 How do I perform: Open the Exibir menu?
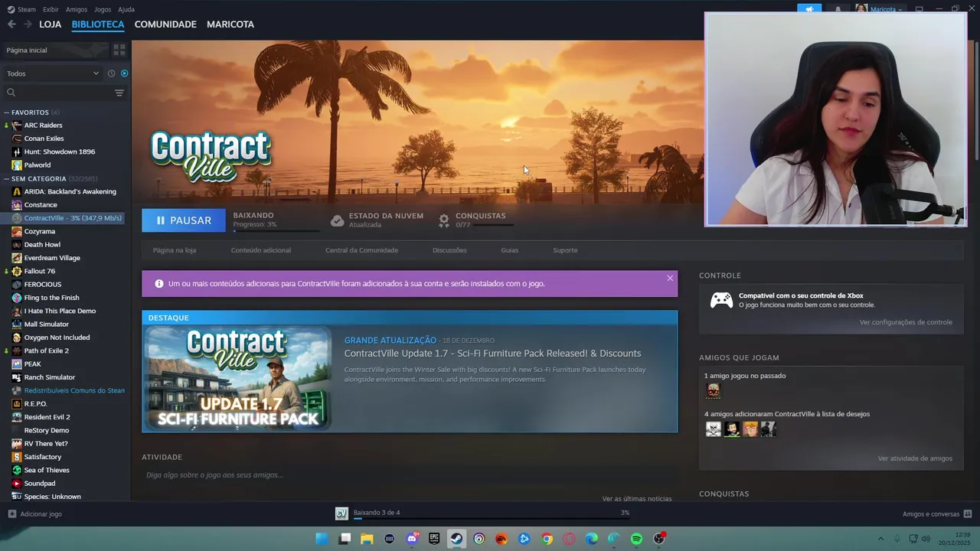point(51,9)
